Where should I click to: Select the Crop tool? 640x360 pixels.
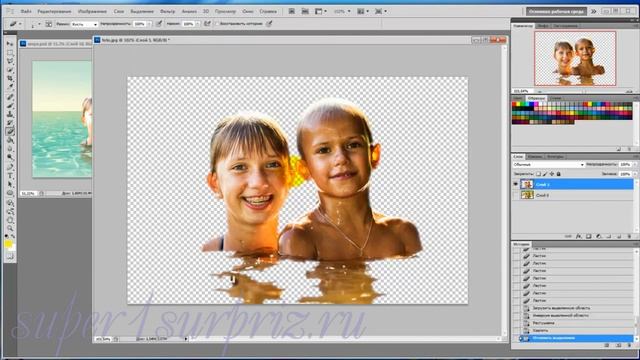[x=10, y=78]
